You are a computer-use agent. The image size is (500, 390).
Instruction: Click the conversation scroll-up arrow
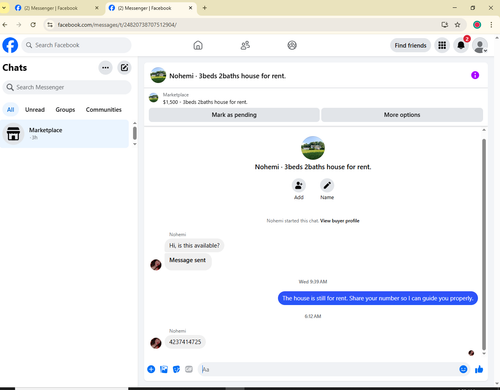(484, 130)
